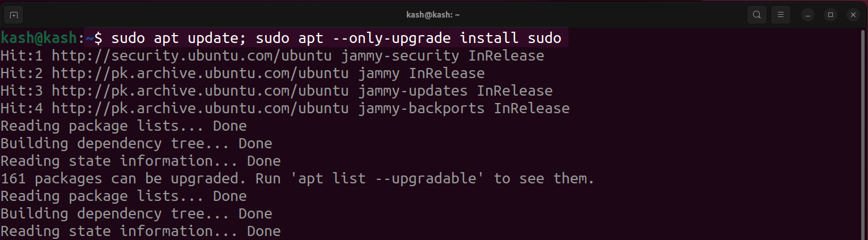This screenshot has width=868, height=240.
Task: Click the Hit:4 label
Action: pyautogui.click(x=22, y=109)
